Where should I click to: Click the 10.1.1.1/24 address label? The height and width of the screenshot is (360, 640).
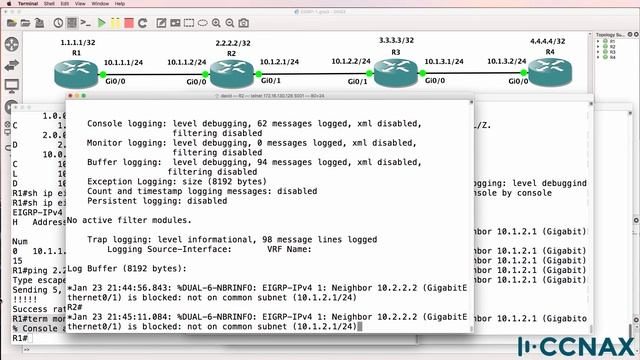(123, 62)
